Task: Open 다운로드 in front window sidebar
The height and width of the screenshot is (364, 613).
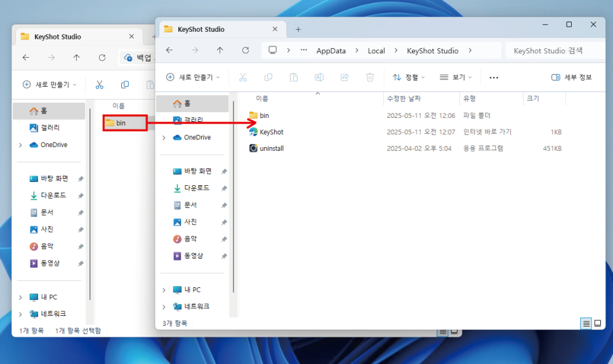Action: [x=191, y=188]
